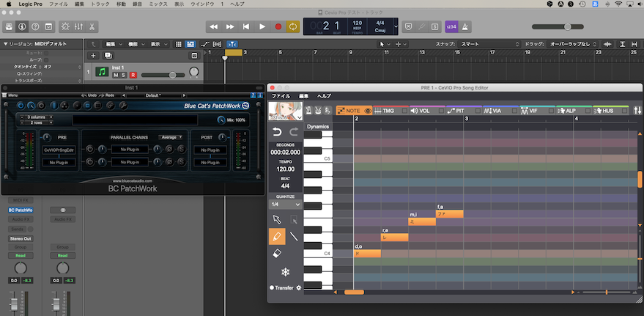Open the ドラッグ overlap dropdown
Image resolution: width=644 pixels, height=316 pixels.
coord(574,44)
